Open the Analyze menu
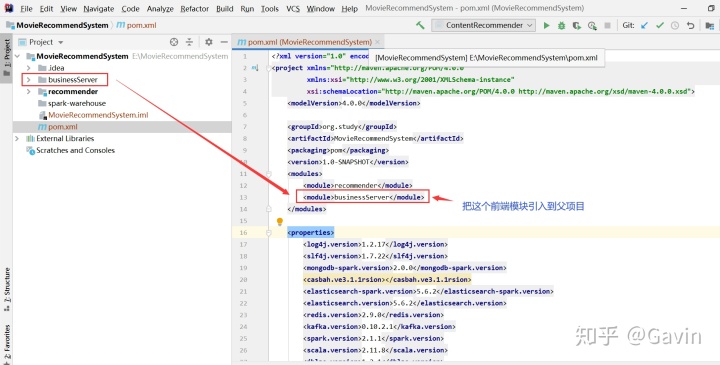Viewport: 720px width, 365px height. (x=160, y=9)
